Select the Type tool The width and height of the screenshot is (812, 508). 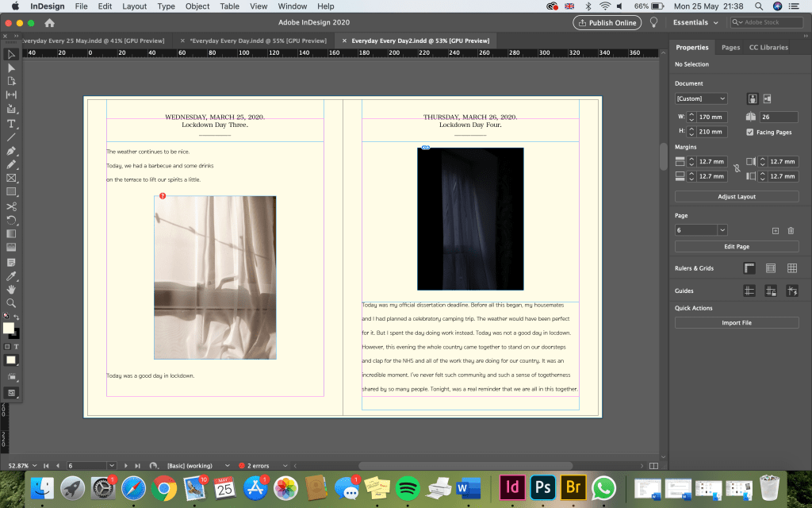click(11, 124)
